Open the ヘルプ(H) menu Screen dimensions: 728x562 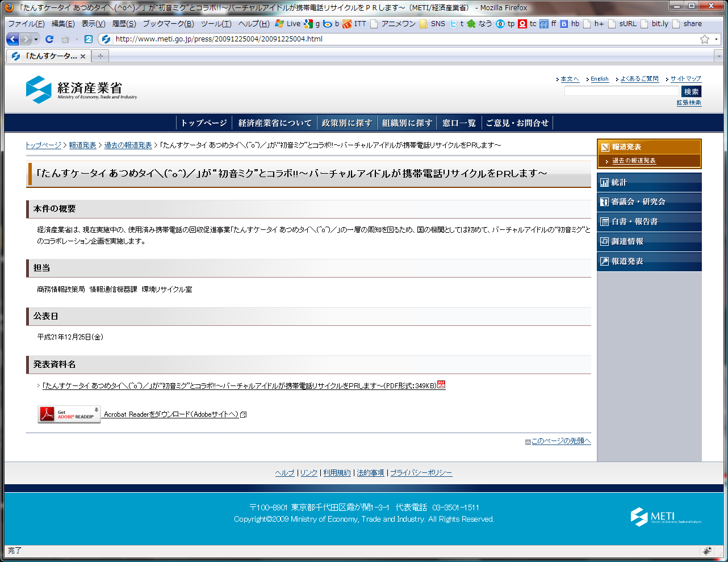254,24
